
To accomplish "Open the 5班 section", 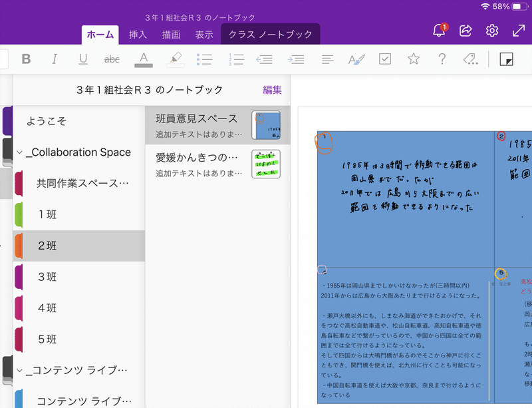I will click(78, 339).
